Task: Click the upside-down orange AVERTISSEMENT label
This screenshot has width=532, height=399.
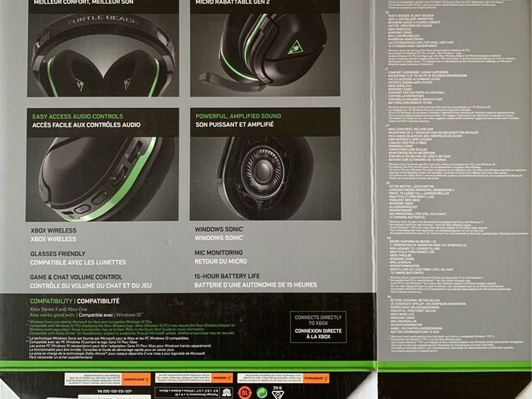Action: pos(136,379)
